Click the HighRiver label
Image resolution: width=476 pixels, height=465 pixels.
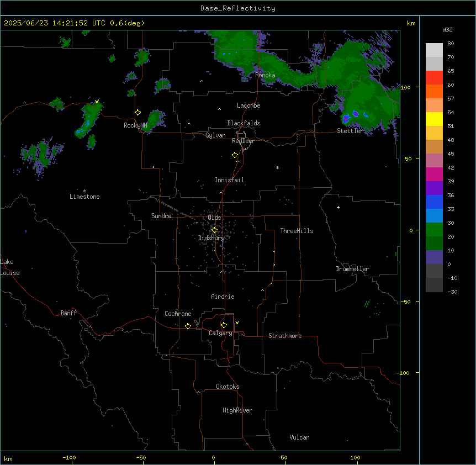[237, 410]
